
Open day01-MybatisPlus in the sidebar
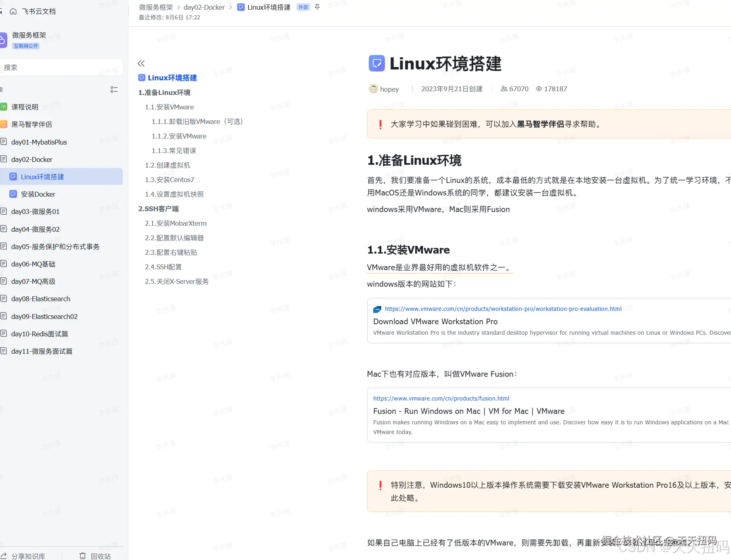[x=39, y=142]
